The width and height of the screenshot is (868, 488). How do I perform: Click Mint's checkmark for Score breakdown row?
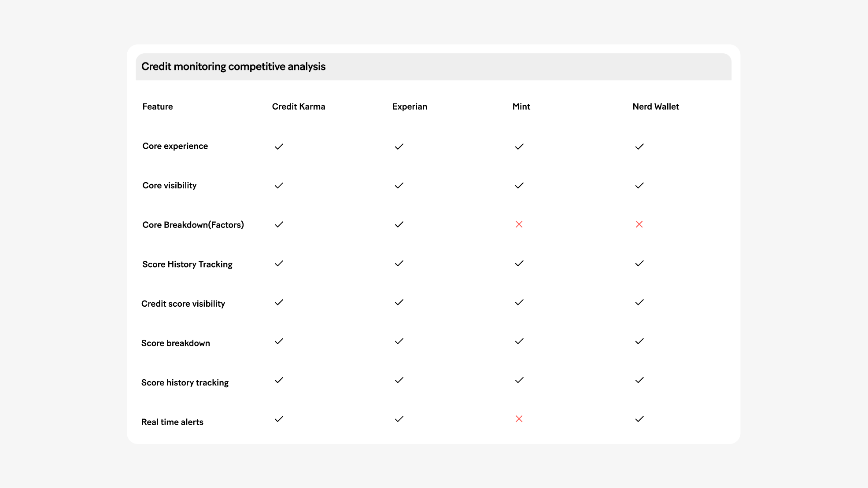tap(519, 341)
